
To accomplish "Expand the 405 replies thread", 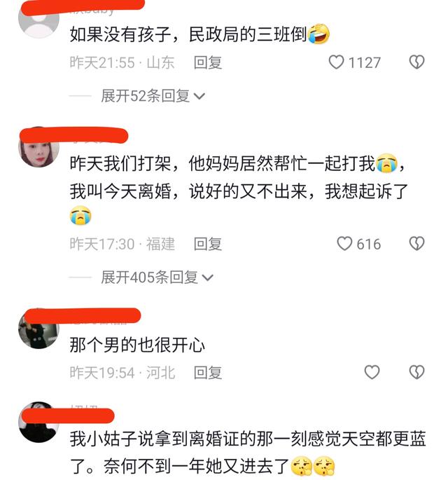I will point(157,277).
